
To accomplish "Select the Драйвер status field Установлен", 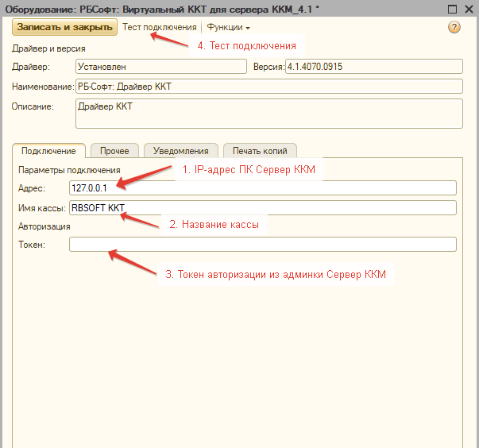I will 161,67.
